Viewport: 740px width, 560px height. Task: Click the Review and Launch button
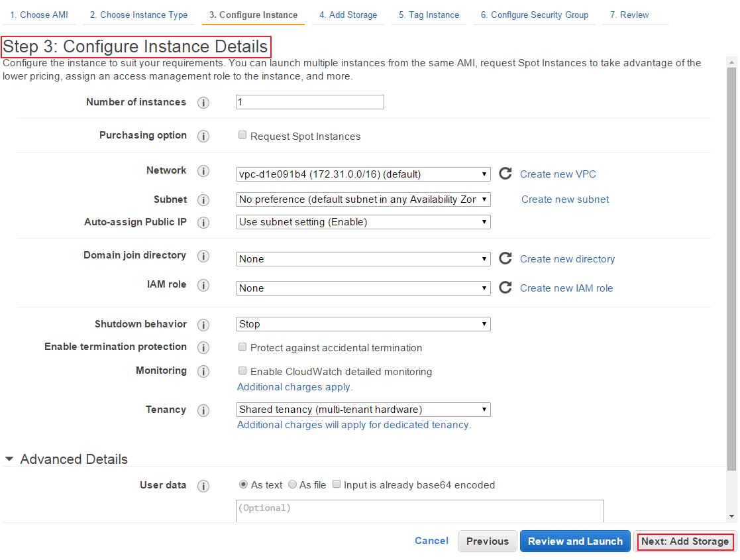[575, 541]
